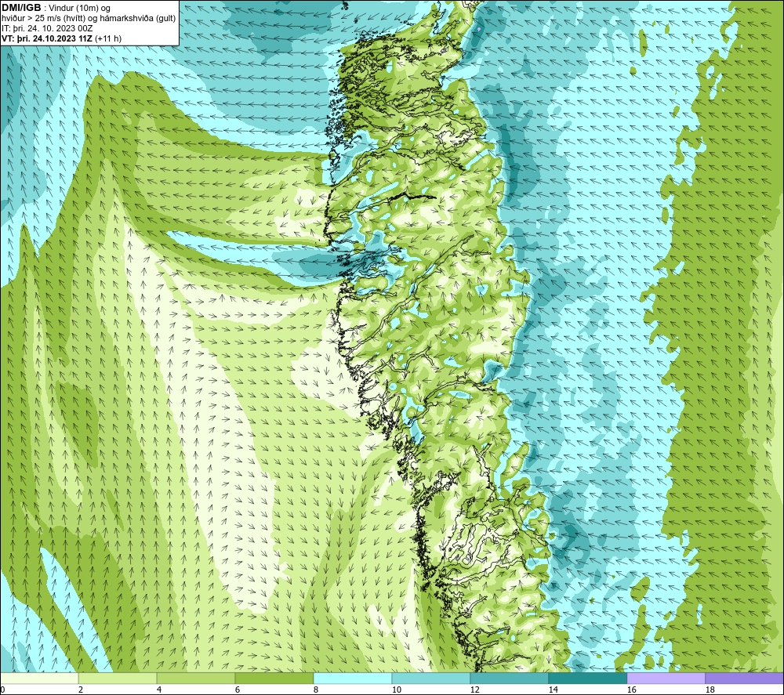784x695 pixels.
Task: Click the legend scale number 14
Action: point(553,690)
